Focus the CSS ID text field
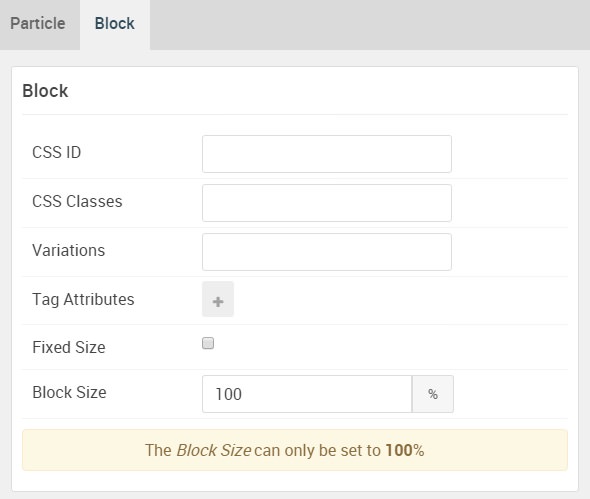The image size is (590, 499). coord(327,154)
